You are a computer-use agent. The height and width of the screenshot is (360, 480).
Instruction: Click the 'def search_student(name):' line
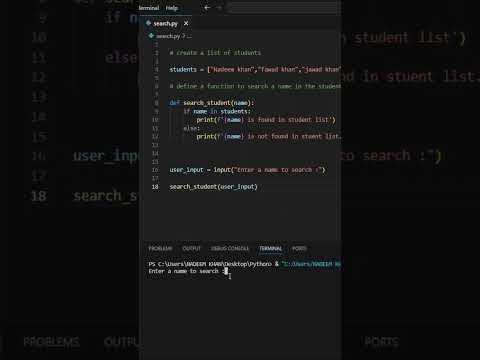(212, 103)
